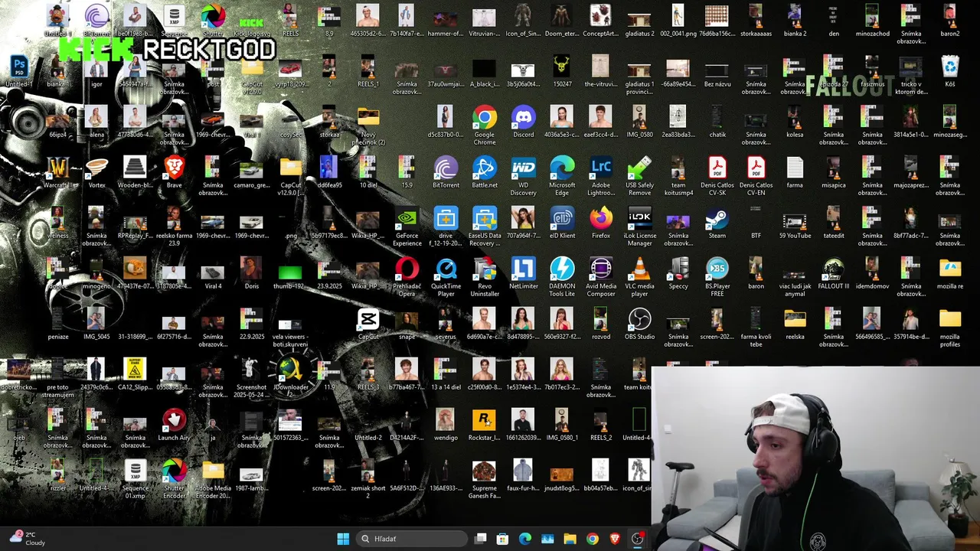Open Revo Uninstaller shortcut
The image size is (980, 551).
pyautogui.click(x=484, y=278)
